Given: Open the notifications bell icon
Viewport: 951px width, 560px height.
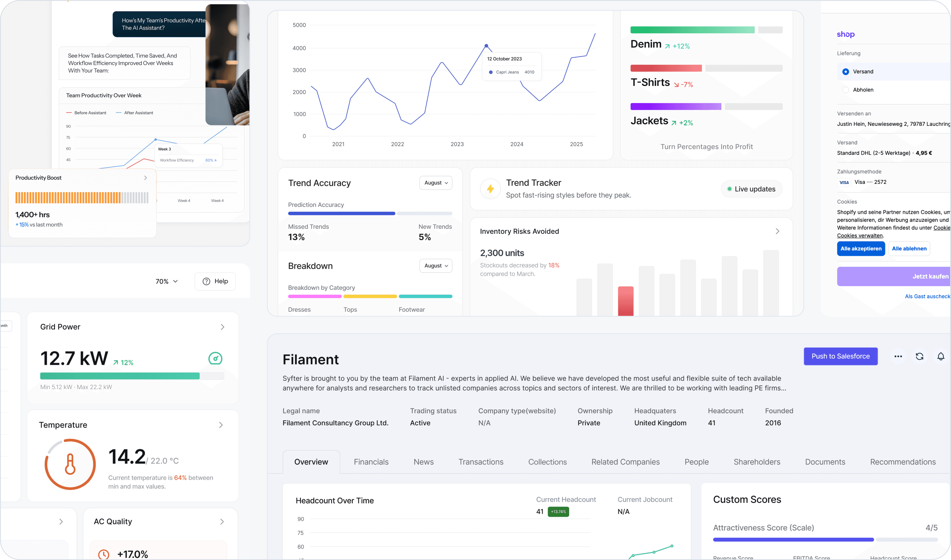Looking at the screenshot, I should pos(940,356).
